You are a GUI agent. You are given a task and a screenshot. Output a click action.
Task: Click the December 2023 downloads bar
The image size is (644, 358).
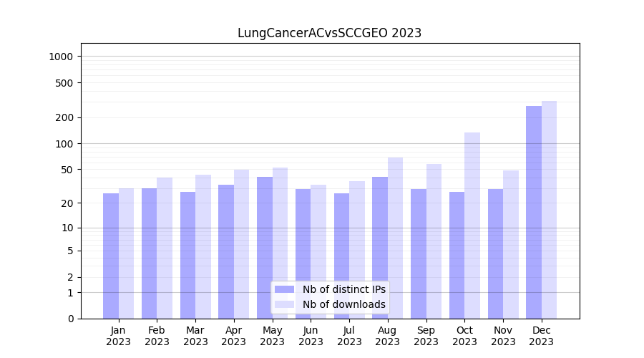(549, 210)
